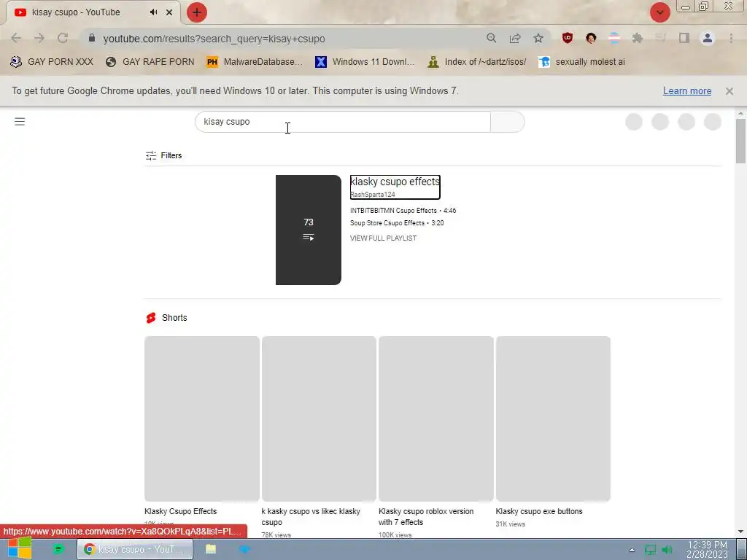Image resolution: width=747 pixels, height=560 pixels.
Task: Open the tab search dropdown arrow
Action: click(x=659, y=12)
